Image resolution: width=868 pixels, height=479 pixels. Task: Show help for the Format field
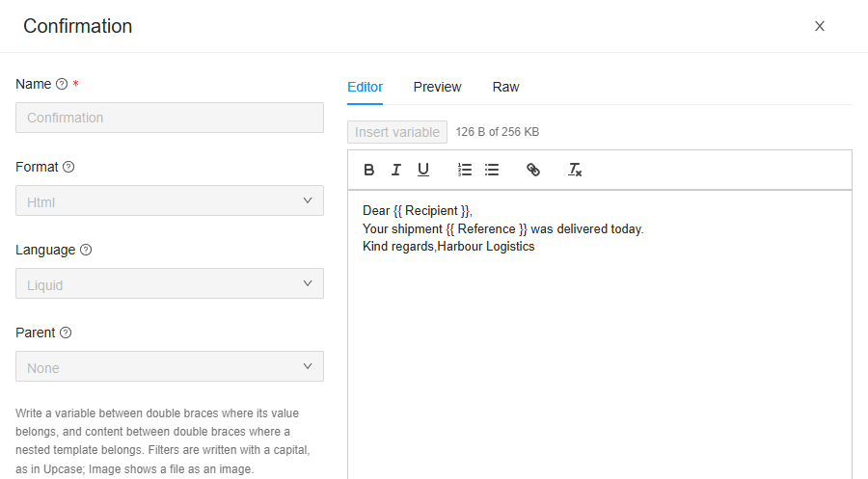(x=68, y=167)
